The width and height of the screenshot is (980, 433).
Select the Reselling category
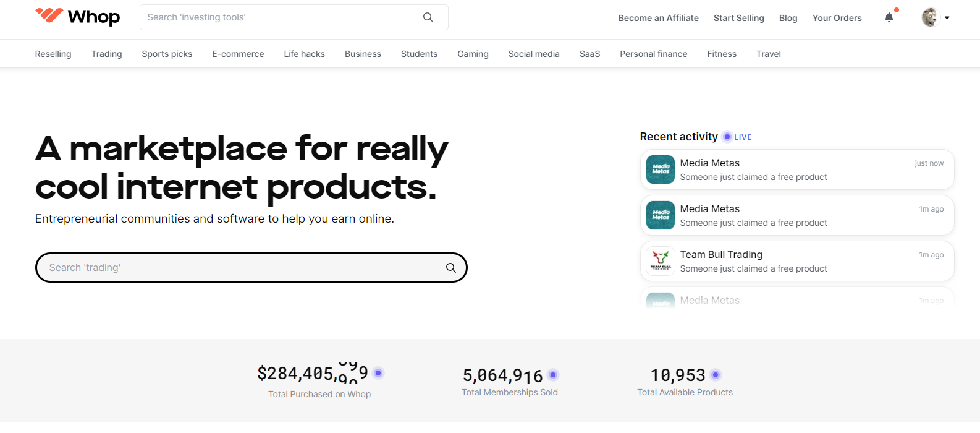pyautogui.click(x=53, y=54)
